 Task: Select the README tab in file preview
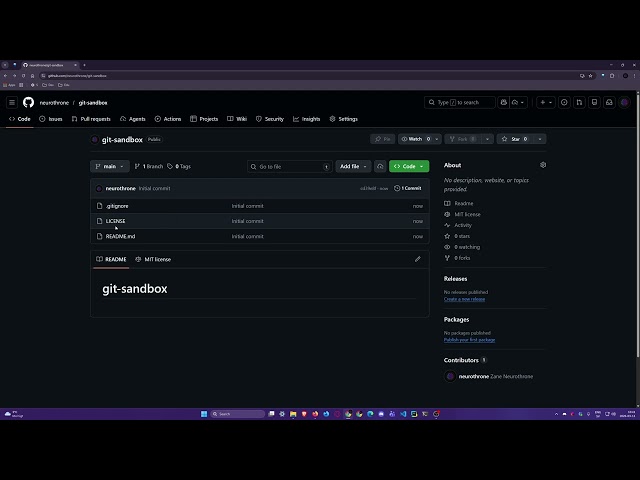(x=111, y=259)
